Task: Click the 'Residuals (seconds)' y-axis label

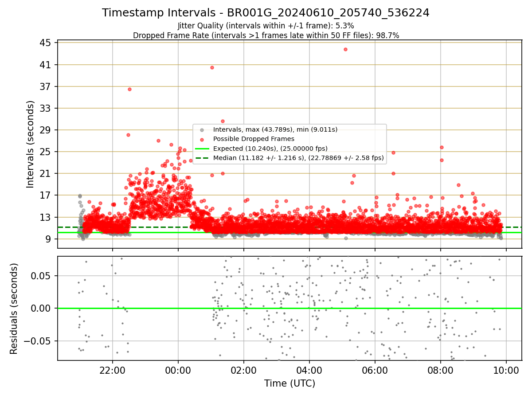Action: [x=14, y=309]
